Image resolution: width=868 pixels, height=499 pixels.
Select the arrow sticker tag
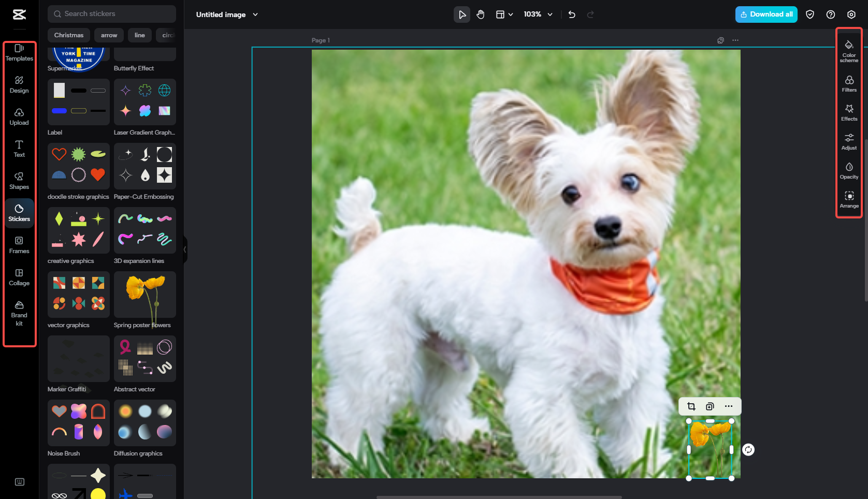click(109, 35)
